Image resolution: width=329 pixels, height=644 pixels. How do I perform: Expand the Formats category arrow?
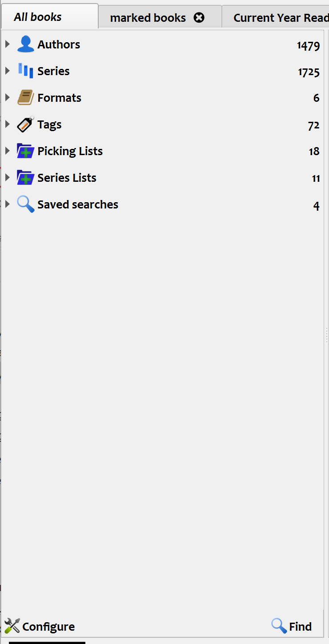tap(7, 97)
